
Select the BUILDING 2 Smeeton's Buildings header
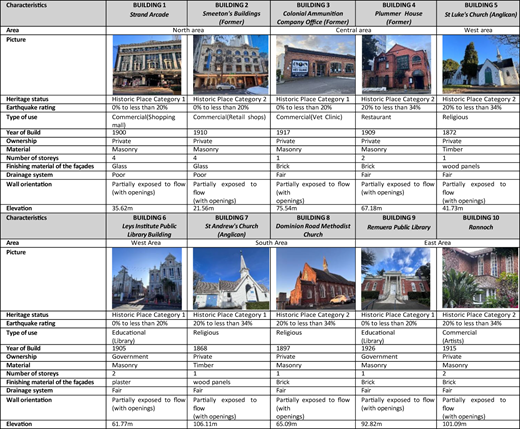click(x=229, y=13)
